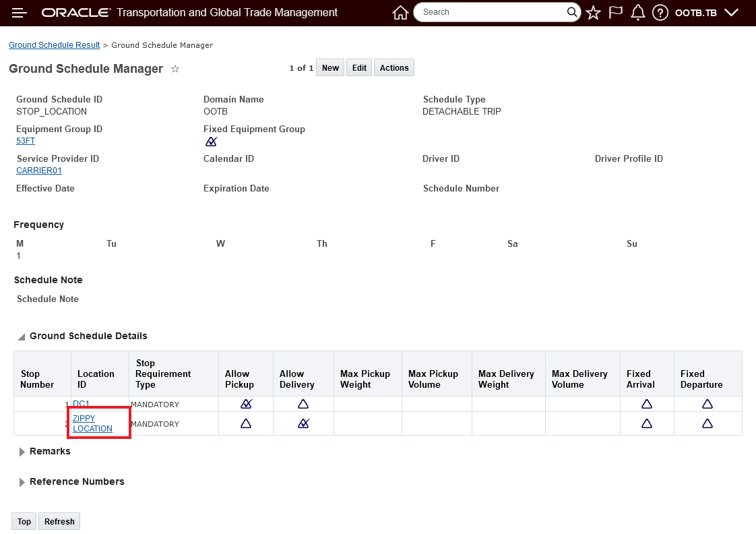Go to the Home page icon
This screenshot has height=534, width=756.
400,13
